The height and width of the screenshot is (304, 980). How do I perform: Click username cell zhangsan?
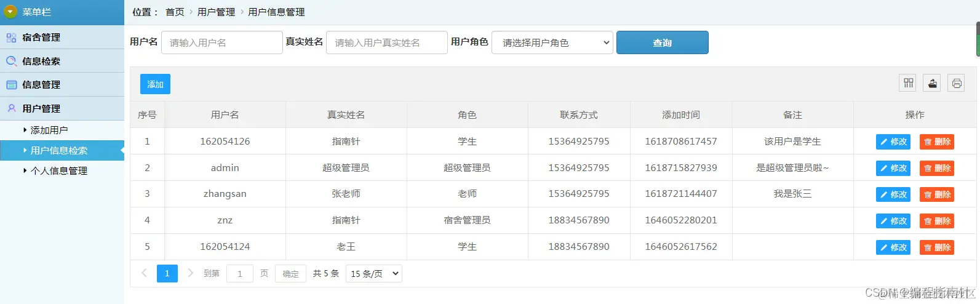point(225,194)
